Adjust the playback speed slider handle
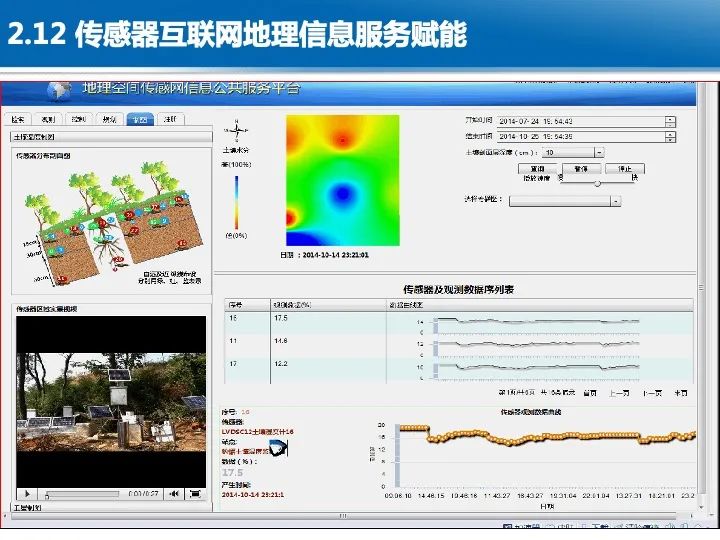This screenshot has width=720, height=540. (x=597, y=183)
